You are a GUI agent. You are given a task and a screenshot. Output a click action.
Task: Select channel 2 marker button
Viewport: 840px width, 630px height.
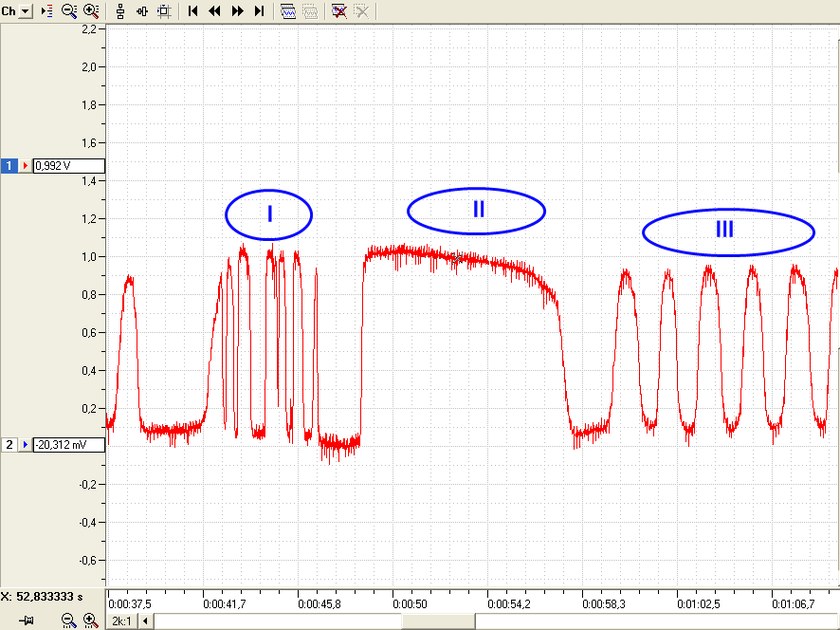pos(9,444)
